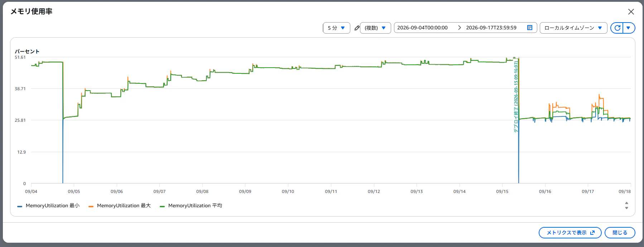This screenshot has height=247, width=644.
Task: Click the デプロイ終了 annotation marker
Action: point(516,97)
